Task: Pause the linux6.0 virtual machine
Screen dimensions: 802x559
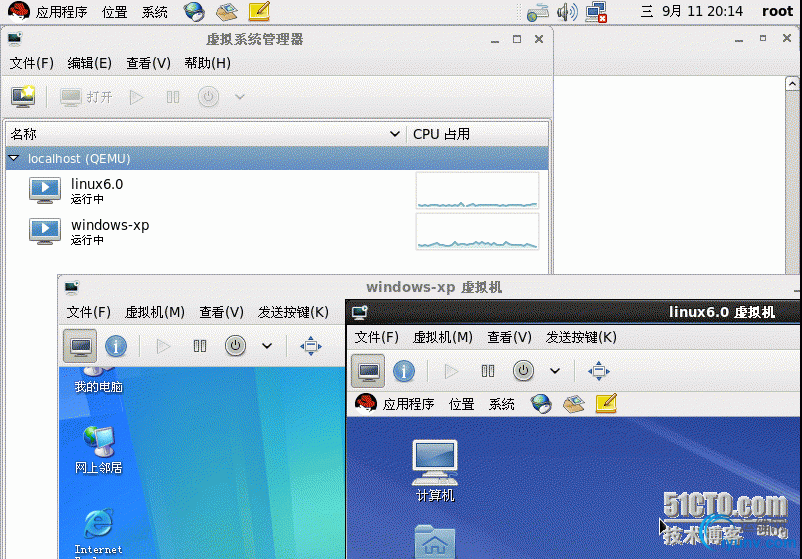Action: (488, 371)
